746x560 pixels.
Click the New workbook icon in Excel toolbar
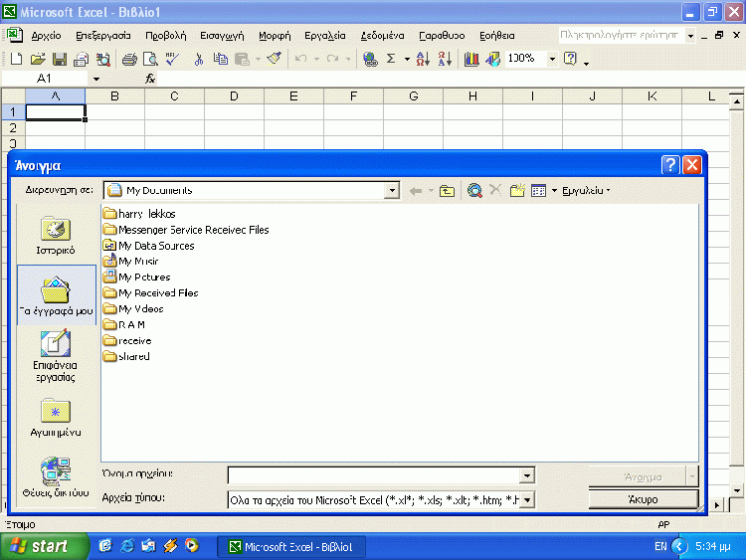(16, 59)
